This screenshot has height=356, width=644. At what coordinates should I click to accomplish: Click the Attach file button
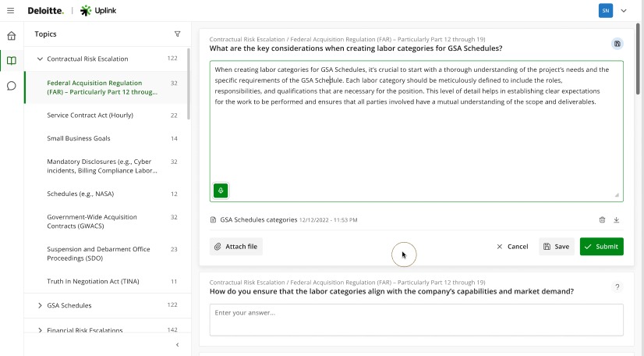pos(236,247)
